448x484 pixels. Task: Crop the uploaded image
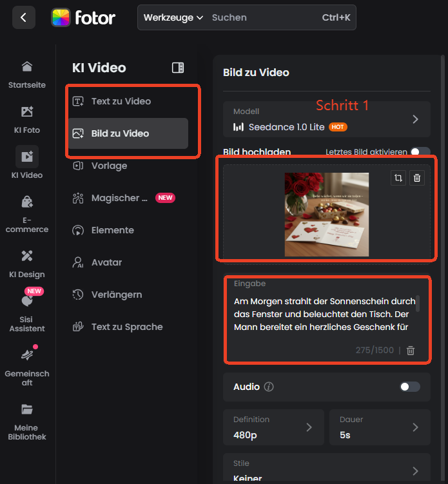tap(398, 179)
